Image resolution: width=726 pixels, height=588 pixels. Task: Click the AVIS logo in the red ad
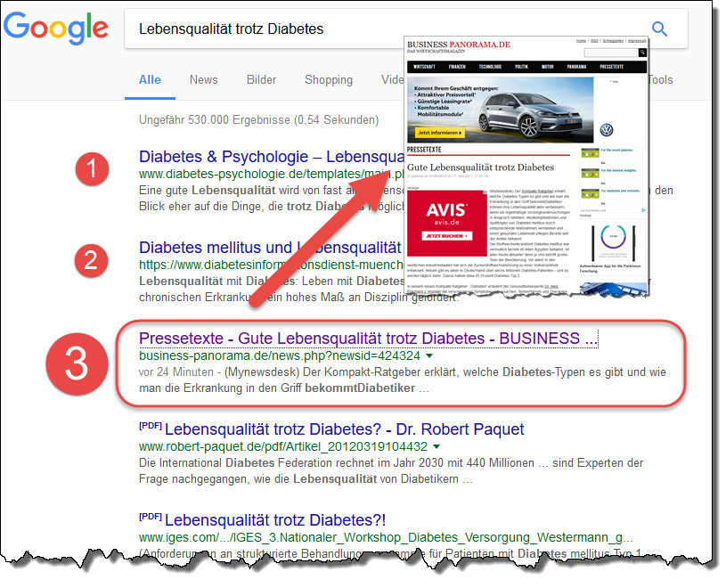446,210
